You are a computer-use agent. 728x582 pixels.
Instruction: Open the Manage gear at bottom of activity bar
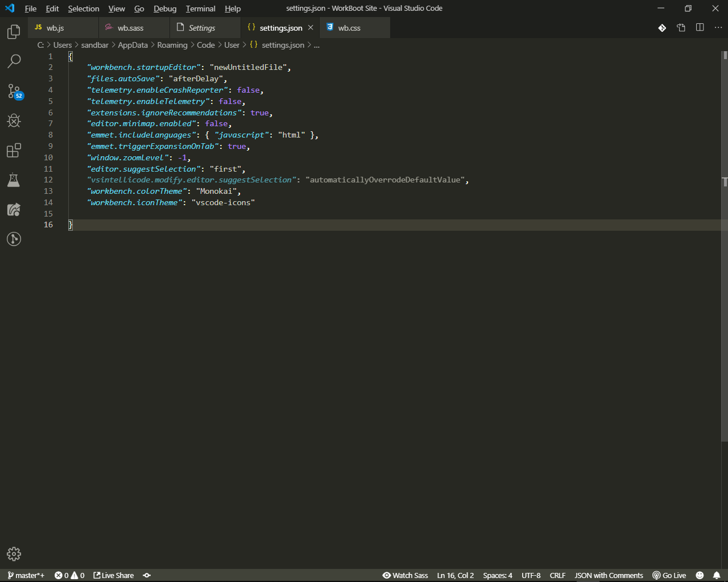click(x=14, y=554)
